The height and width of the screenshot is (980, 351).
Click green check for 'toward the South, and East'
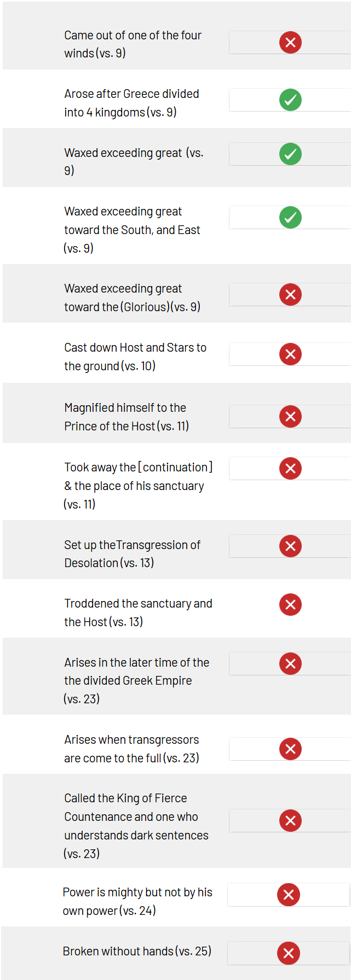tap(290, 217)
